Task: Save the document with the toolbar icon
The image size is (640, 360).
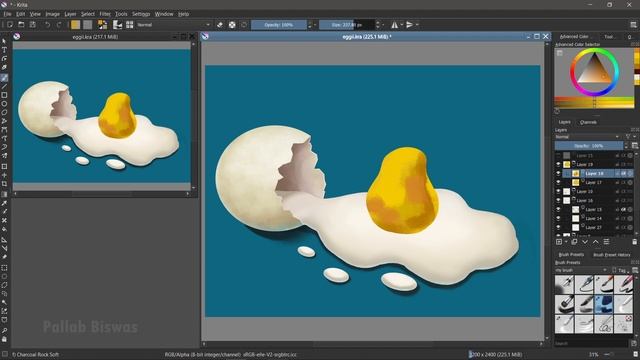Action: [x=33, y=25]
